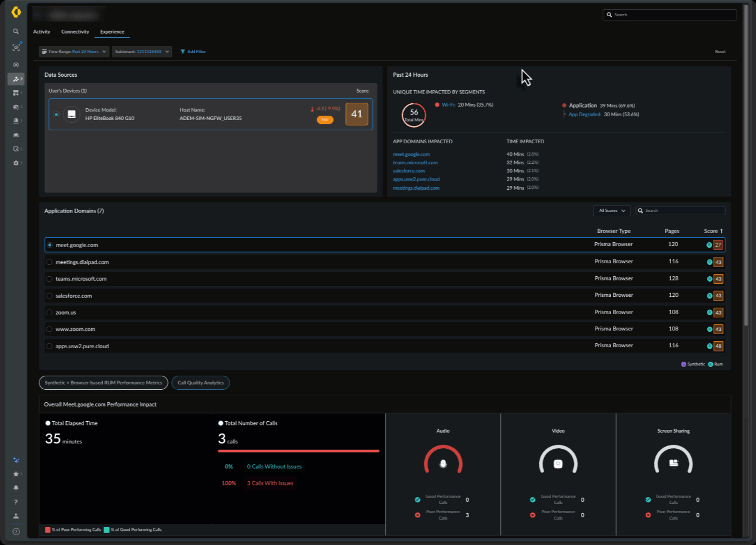
Task: Click the orange Fair status badge
Action: coord(325,119)
